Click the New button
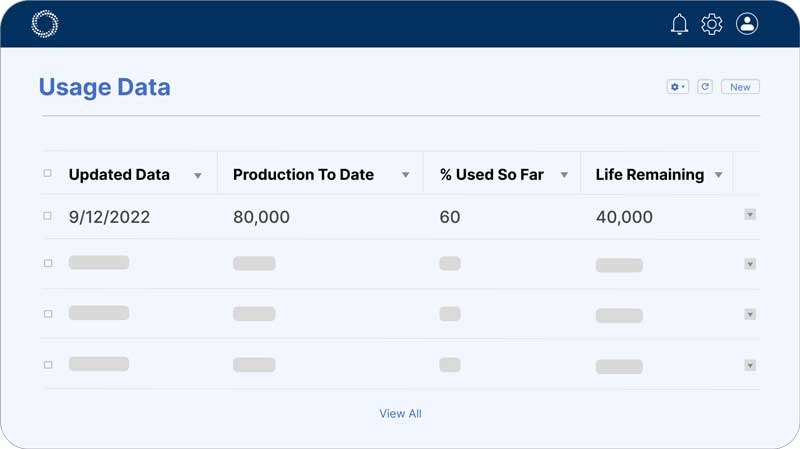This screenshot has height=449, width=800. [x=740, y=87]
